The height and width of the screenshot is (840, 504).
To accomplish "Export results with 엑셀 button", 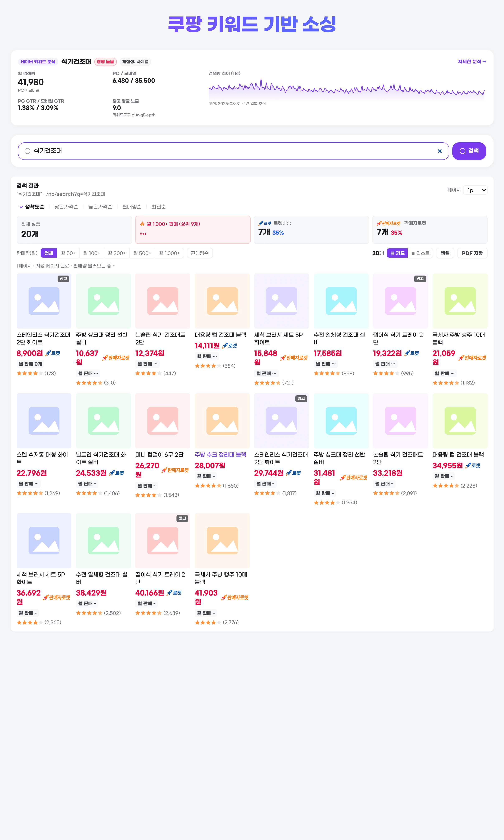I will [445, 253].
